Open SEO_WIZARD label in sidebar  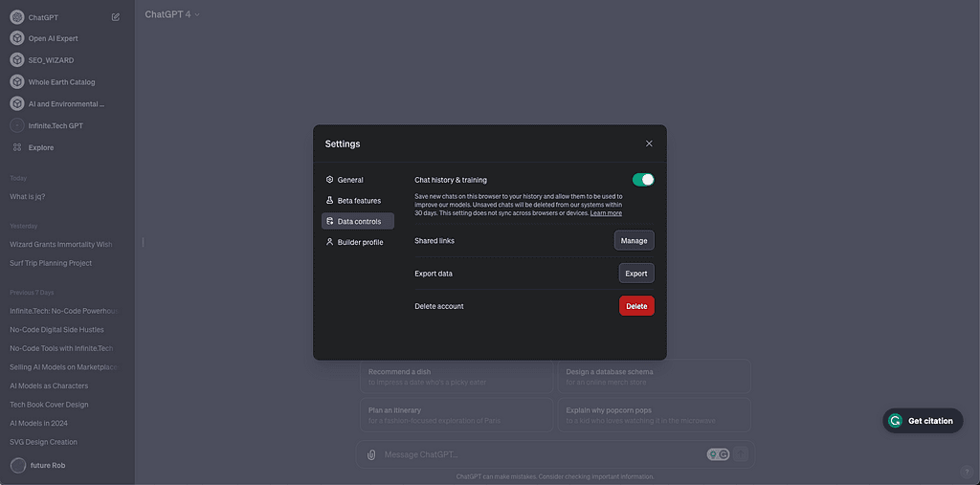pos(52,60)
